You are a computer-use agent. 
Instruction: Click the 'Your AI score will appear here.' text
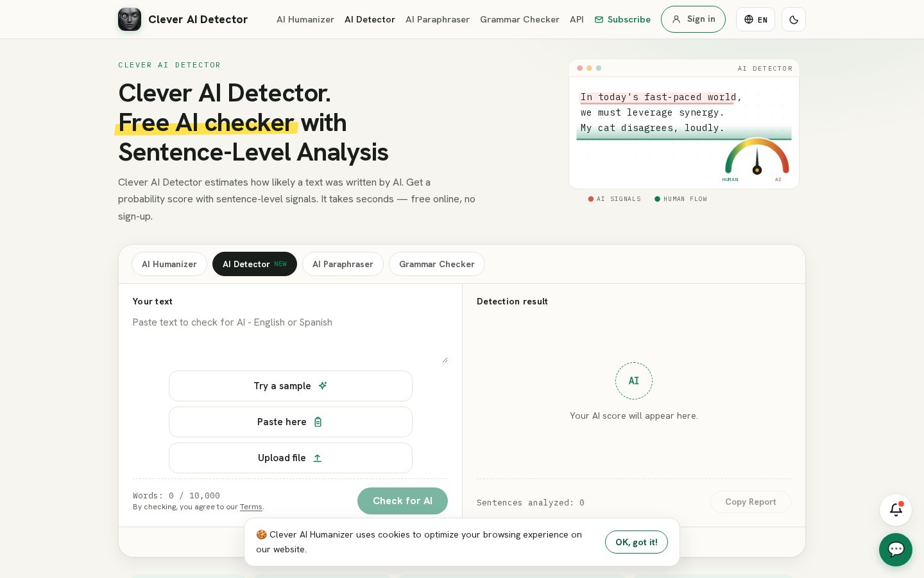click(634, 416)
